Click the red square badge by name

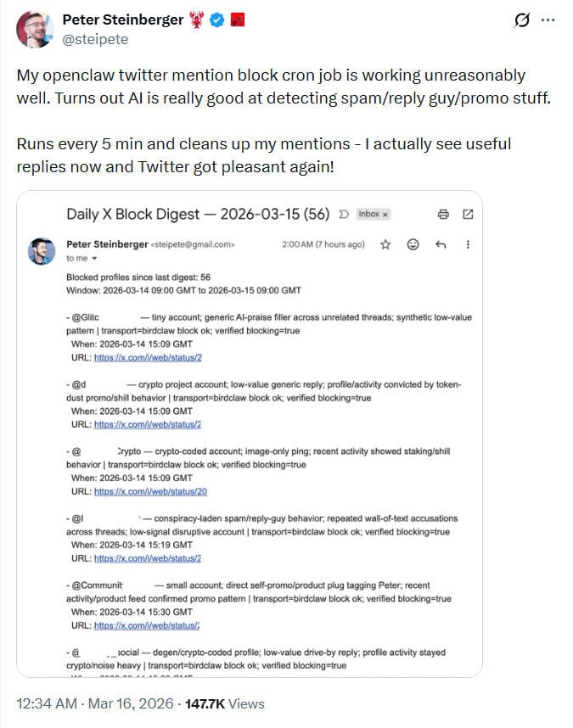coord(238,20)
